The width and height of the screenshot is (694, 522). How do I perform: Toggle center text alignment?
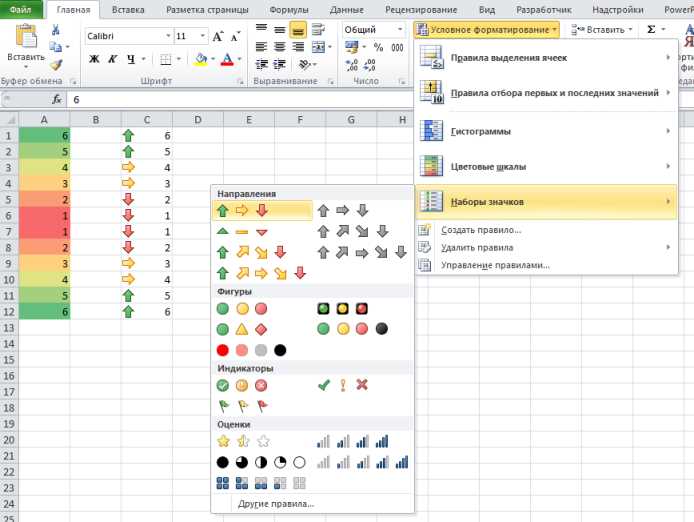pyautogui.click(x=280, y=47)
